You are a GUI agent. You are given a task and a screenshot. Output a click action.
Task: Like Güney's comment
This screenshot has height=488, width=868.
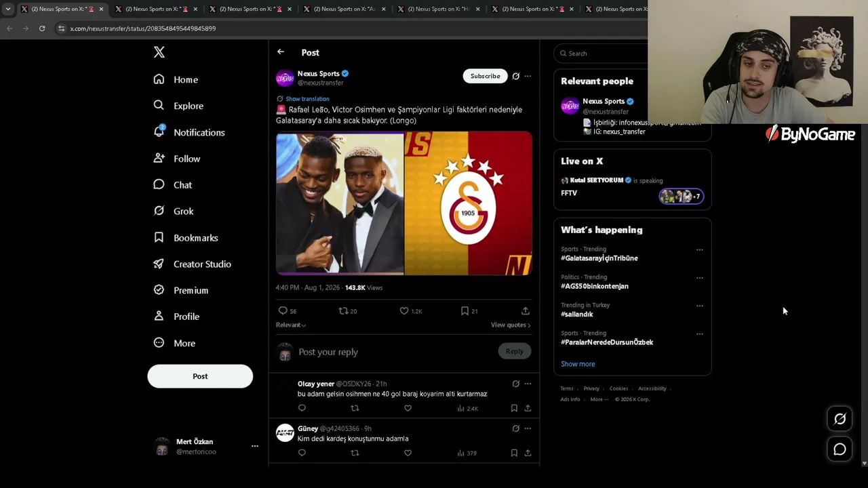coord(408,453)
